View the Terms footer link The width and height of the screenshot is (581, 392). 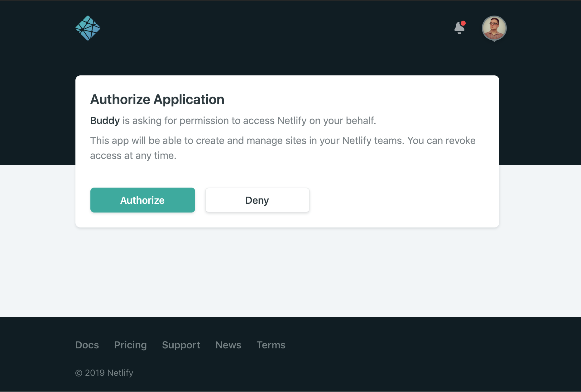(x=271, y=345)
